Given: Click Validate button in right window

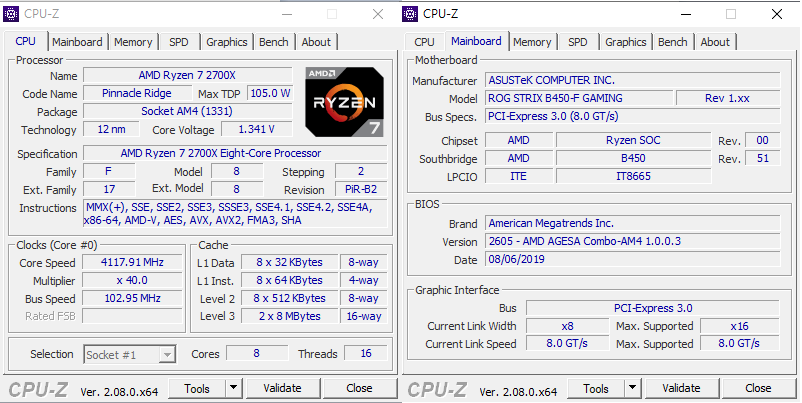Looking at the screenshot, I should point(681,388).
